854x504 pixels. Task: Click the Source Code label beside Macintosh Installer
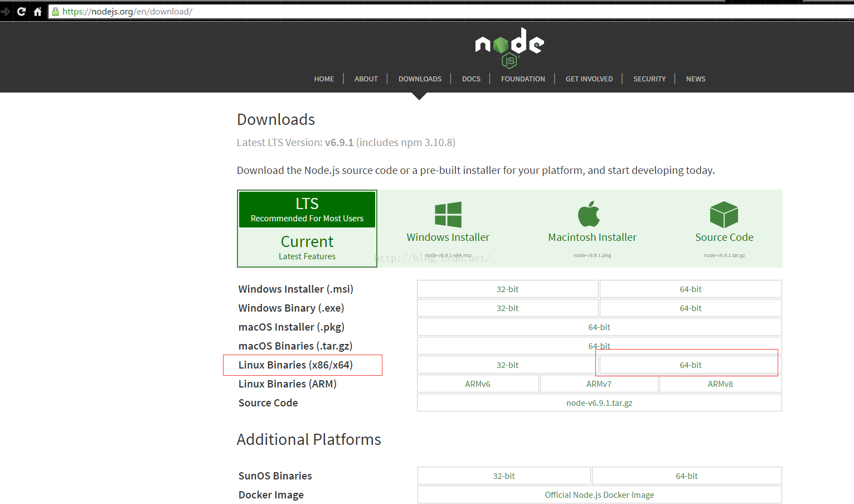coord(724,238)
